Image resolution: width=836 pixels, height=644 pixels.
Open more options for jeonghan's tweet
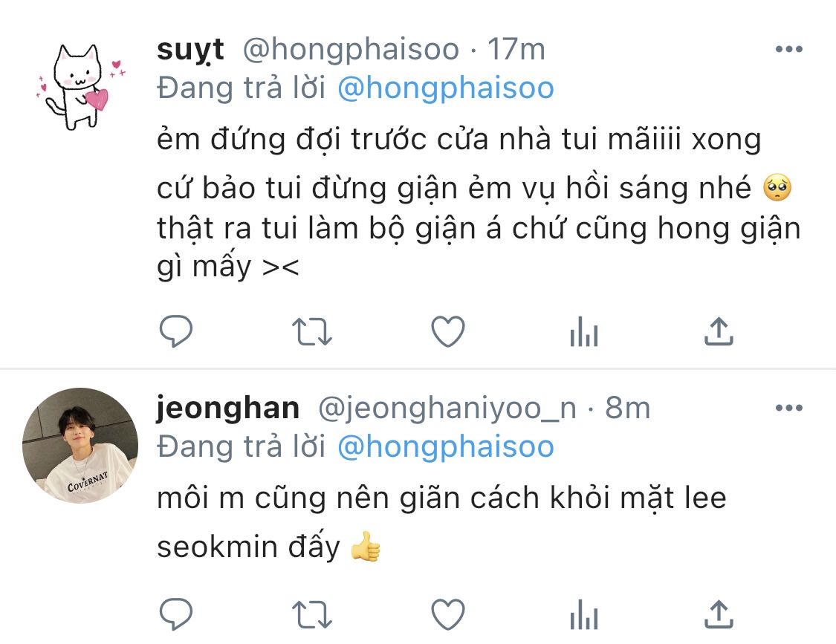tap(789, 408)
